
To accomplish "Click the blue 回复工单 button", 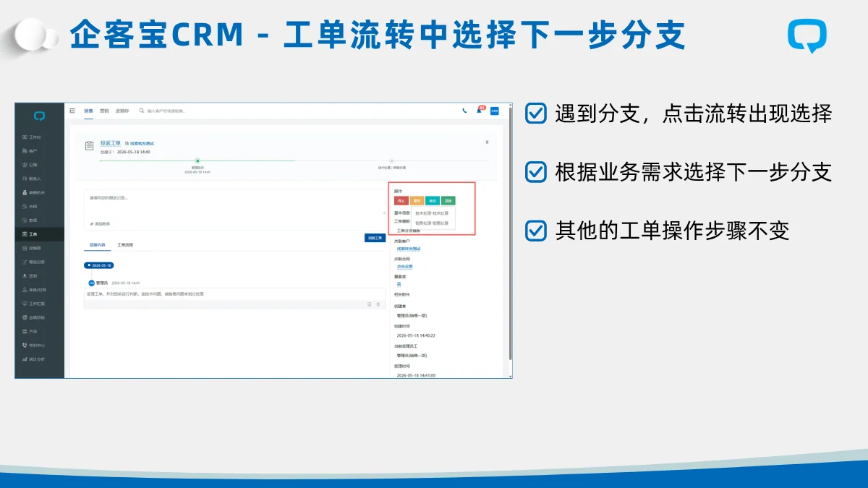I will pyautogui.click(x=375, y=238).
